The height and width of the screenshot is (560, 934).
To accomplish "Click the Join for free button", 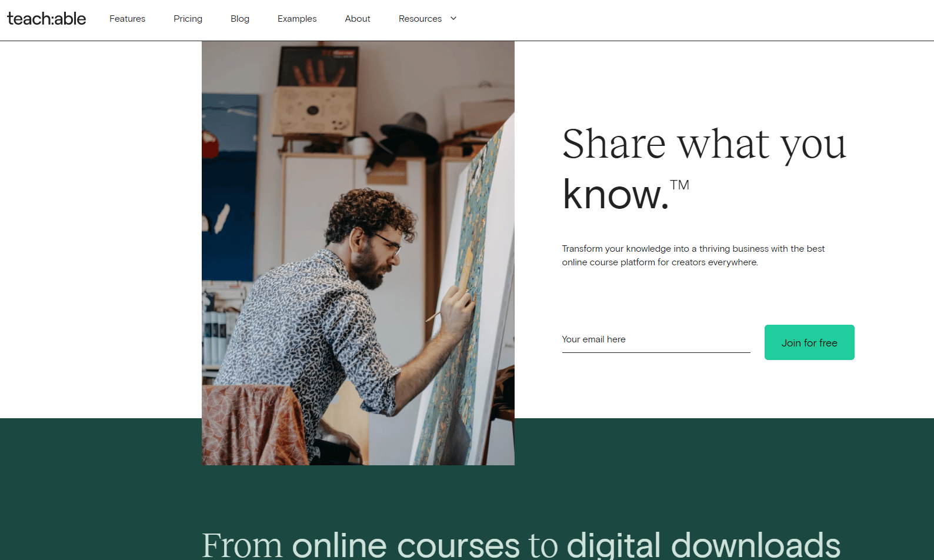I will [x=809, y=342].
